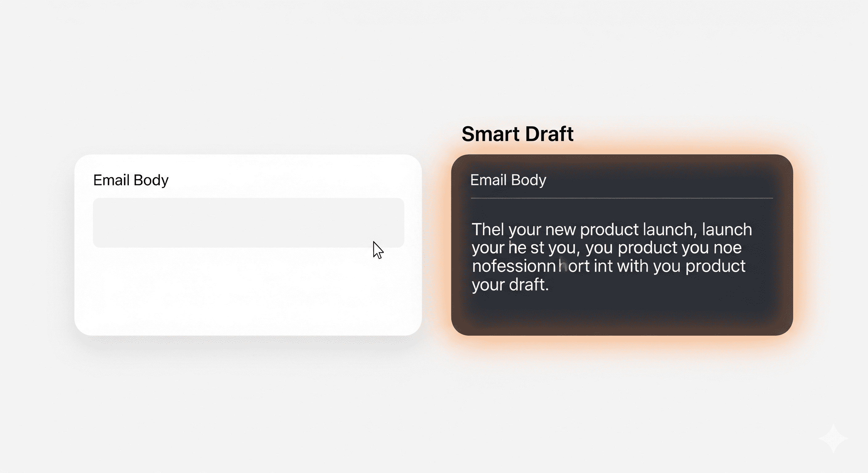Click the mouse pointer arrow graphic

[378, 250]
